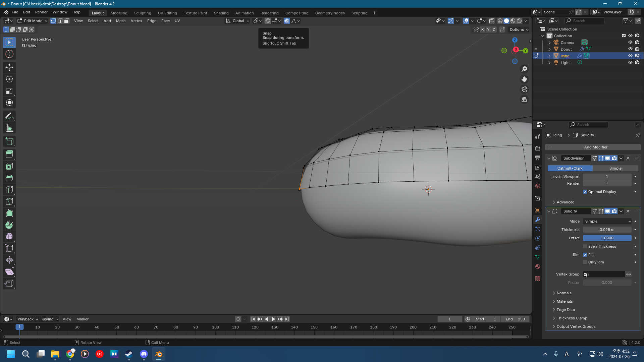Open the Vertex menu
Image resolution: width=644 pixels, height=362 pixels.
pos(136,21)
